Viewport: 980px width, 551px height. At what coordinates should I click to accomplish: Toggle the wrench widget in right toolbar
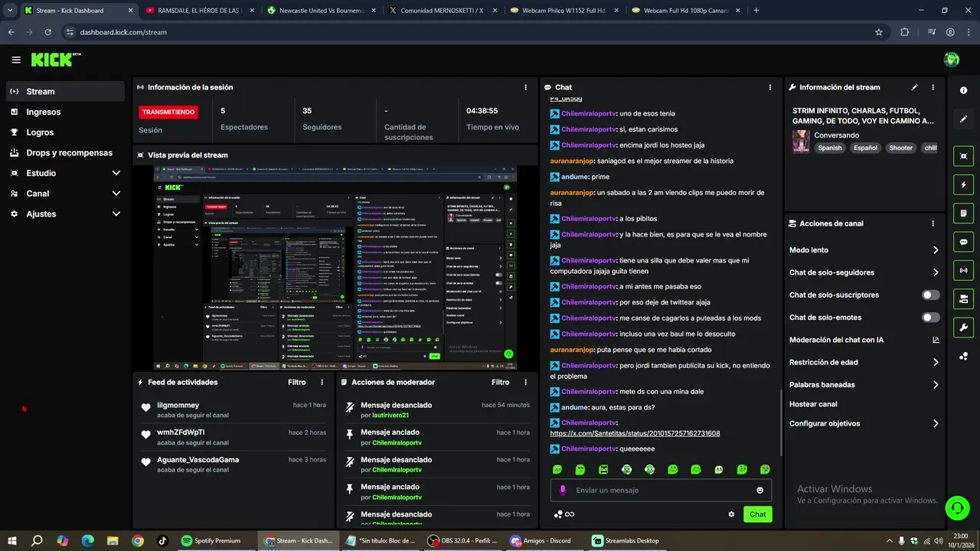click(x=963, y=328)
